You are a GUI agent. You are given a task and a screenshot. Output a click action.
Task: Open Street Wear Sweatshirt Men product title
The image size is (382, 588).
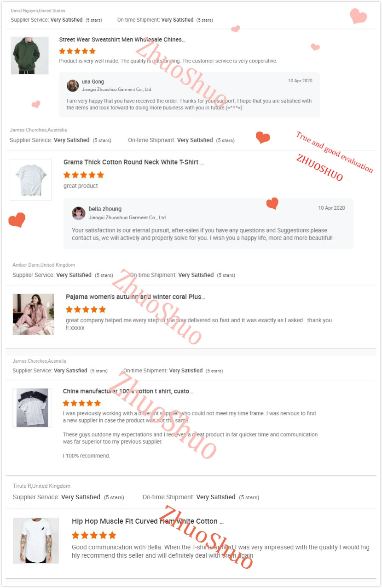pyautogui.click(x=122, y=40)
